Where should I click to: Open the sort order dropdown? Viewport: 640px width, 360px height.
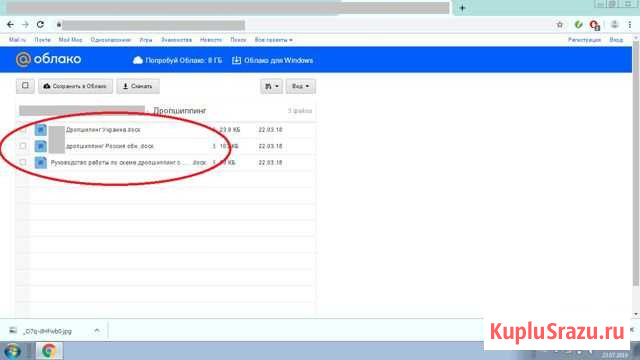(271, 86)
